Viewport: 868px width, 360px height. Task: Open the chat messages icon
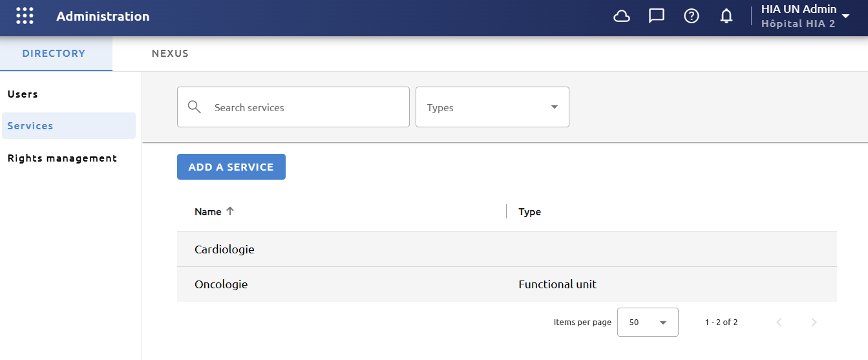click(657, 16)
